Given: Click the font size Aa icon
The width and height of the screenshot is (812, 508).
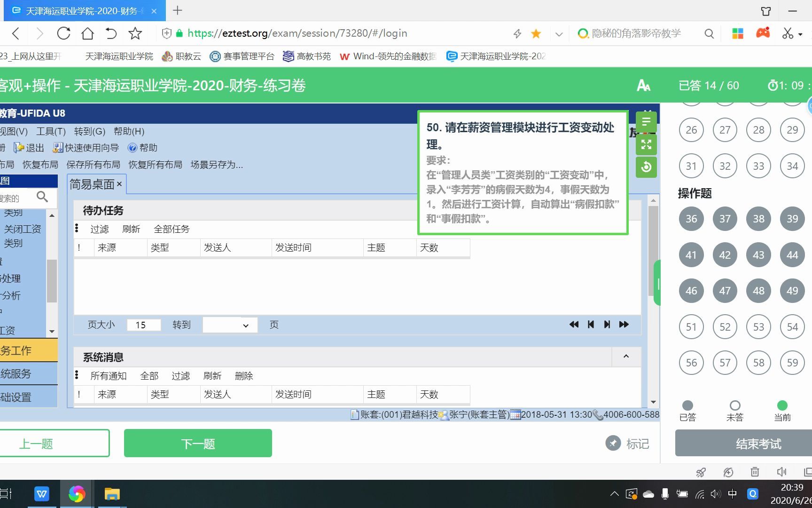Looking at the screenshot, I should tap(643, 86).
